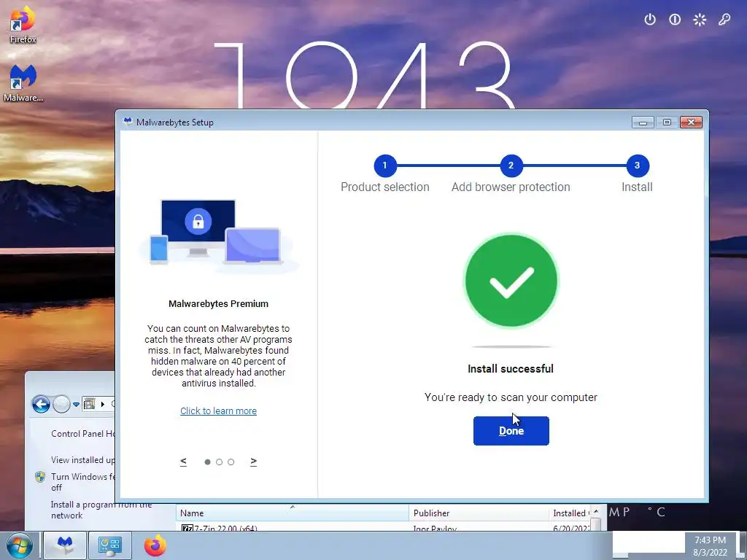Click Control Panel address bar icon
The width and height of the screenshot is (747, 560).
click(89, 404)
